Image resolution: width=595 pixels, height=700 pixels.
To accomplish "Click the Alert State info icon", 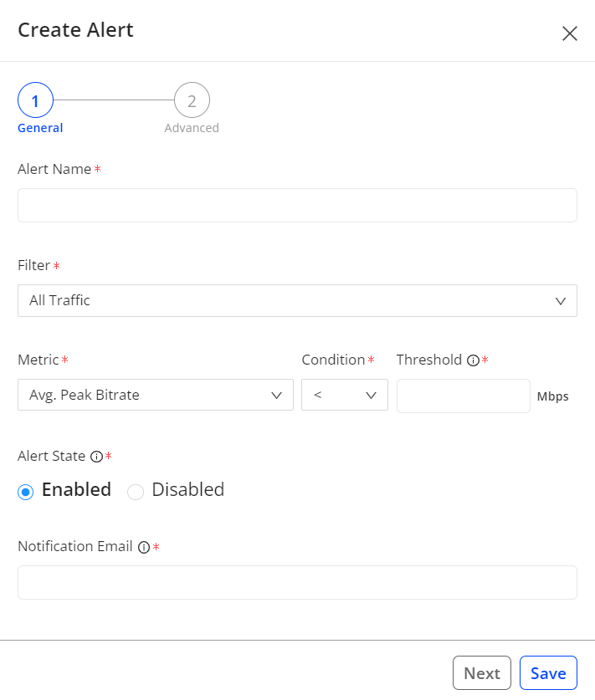I will click(96, 457).
